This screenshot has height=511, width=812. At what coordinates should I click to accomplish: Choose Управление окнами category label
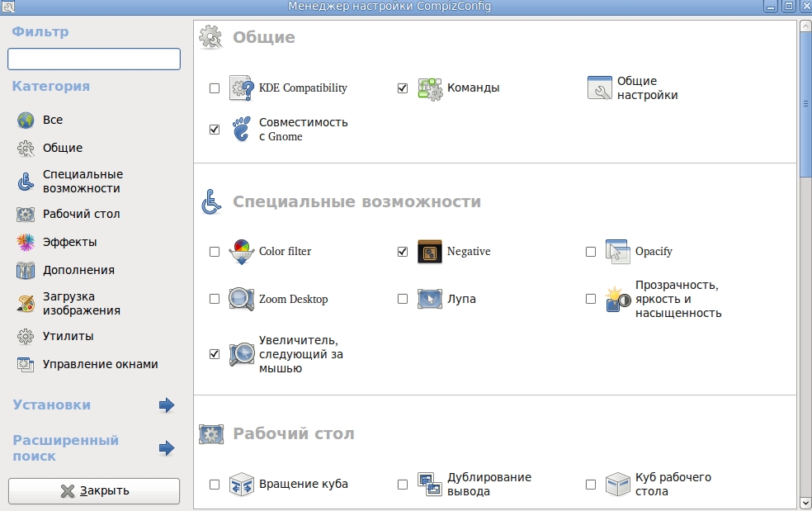[101, 364]
